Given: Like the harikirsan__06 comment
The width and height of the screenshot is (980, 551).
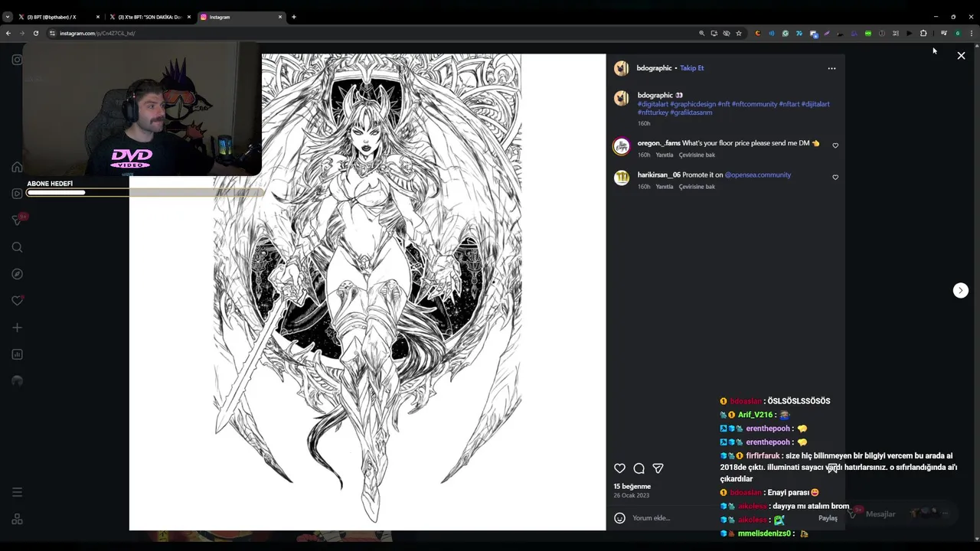Looking at the screenshot, I should click(835, 177).
